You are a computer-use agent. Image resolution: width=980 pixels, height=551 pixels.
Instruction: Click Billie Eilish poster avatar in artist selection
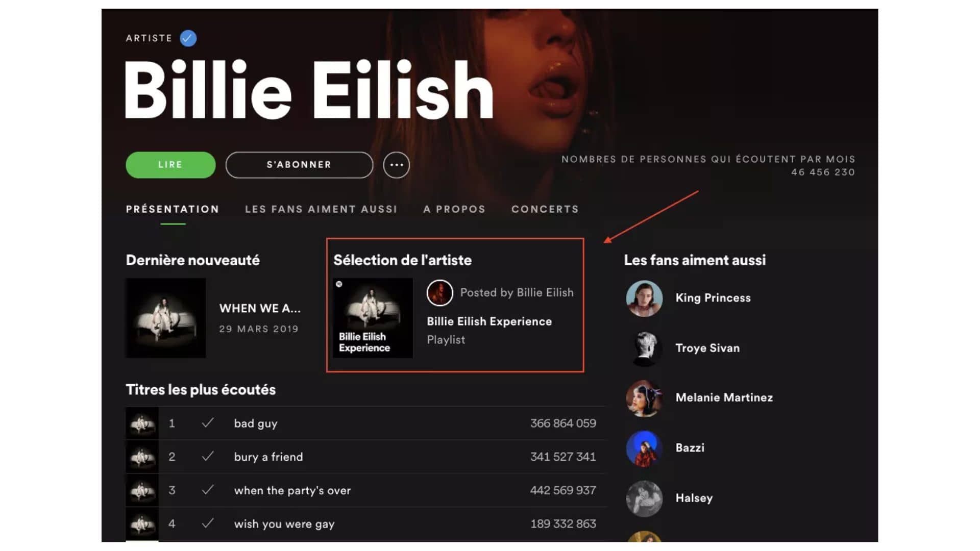point(439,293)
